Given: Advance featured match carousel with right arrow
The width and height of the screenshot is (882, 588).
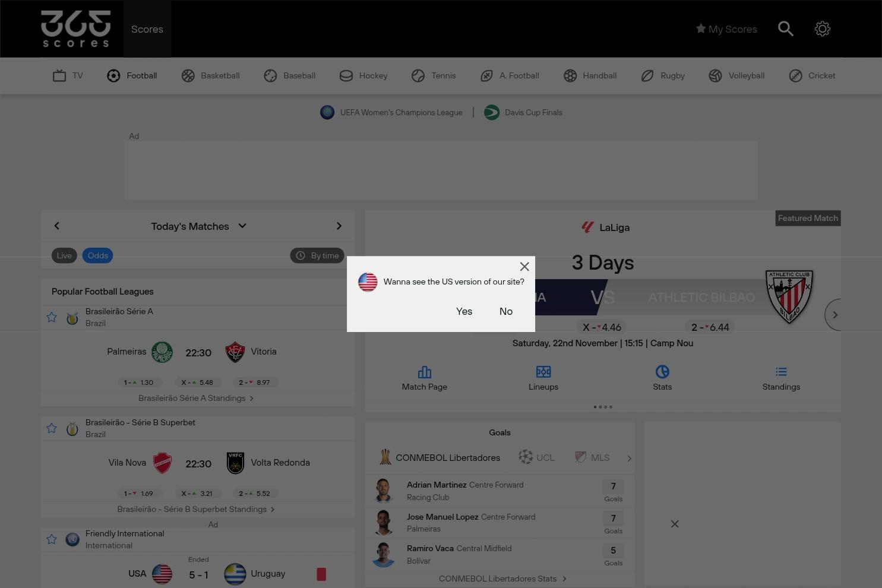Looking at the screenshot, I should (x=833, y=315).
